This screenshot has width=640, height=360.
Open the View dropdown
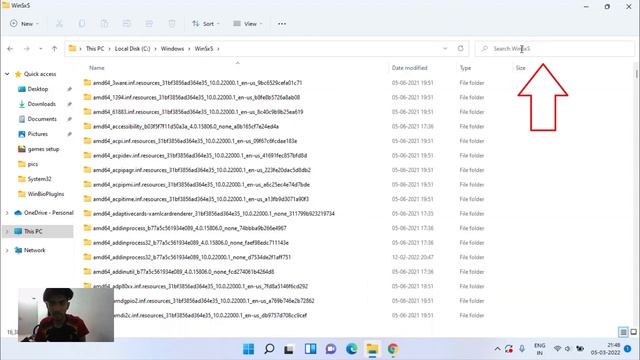point(247,24)
